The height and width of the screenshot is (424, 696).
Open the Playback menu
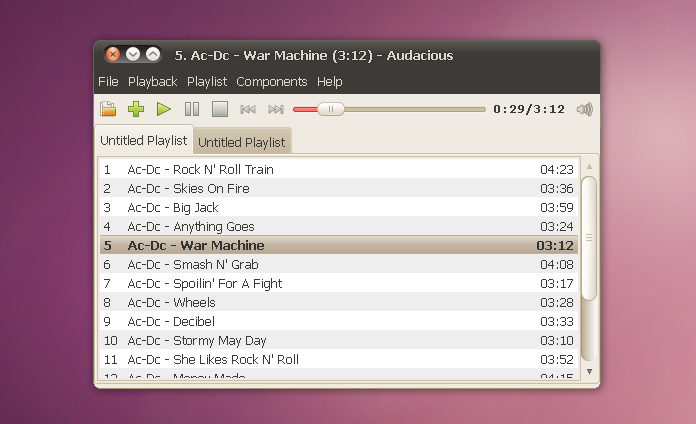(152, 82)
